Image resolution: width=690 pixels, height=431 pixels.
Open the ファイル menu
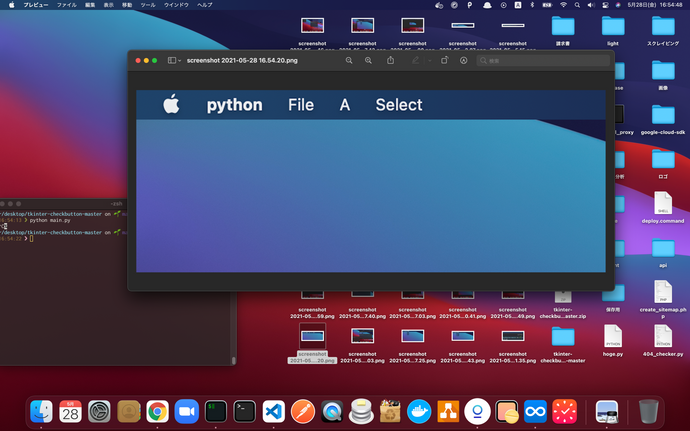[x=66, y=5]
